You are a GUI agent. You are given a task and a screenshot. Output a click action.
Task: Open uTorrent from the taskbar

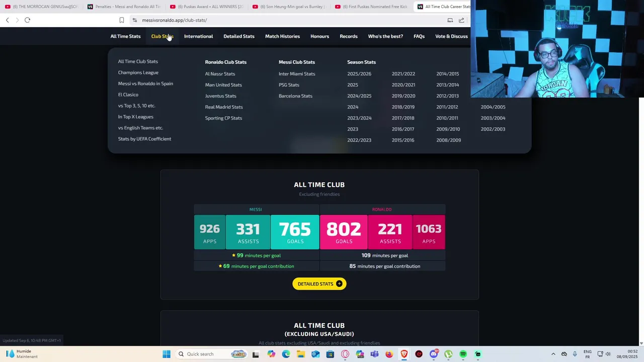point(448,354)
